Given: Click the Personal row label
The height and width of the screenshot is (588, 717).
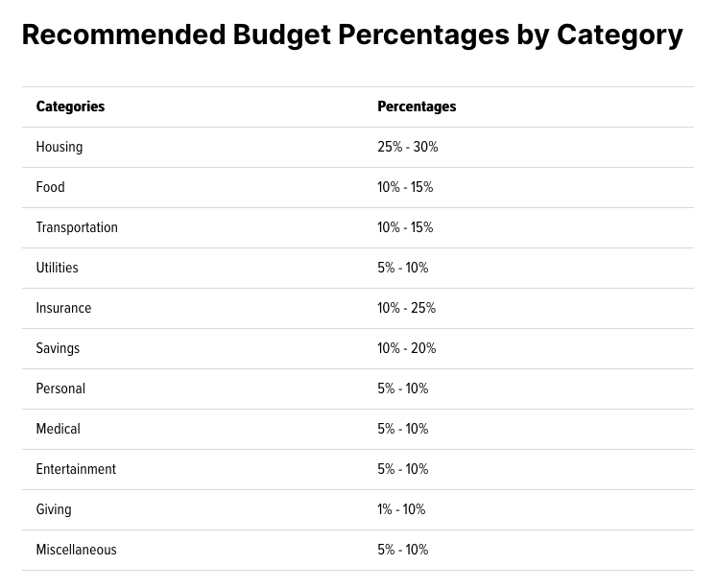Looking at the screenshot, I should pos(60,388).
